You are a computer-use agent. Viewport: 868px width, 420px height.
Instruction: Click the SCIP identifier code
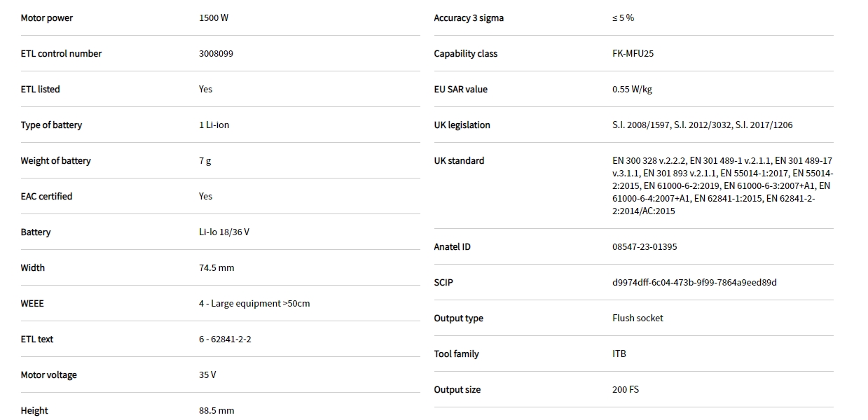694,283
